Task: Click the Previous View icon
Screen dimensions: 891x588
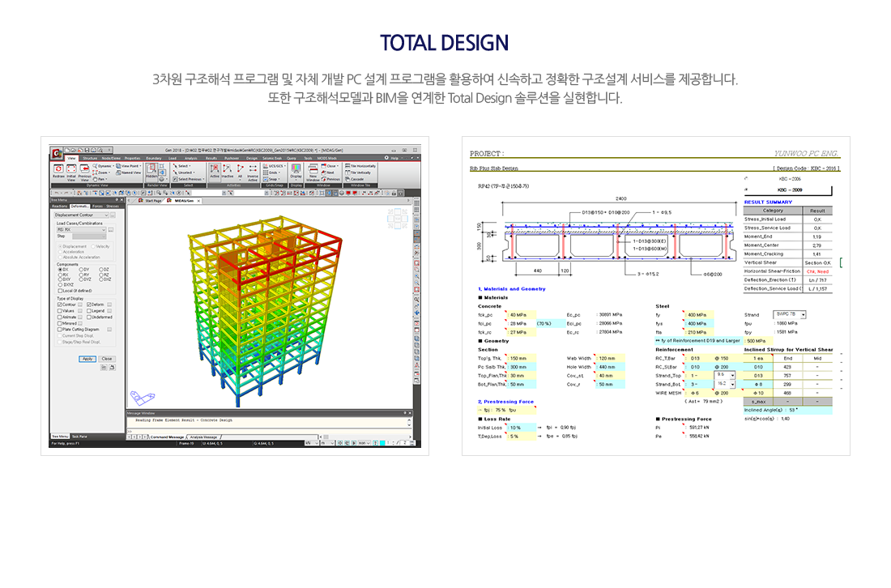Action: pyautogui.click(x=84, y=172)
